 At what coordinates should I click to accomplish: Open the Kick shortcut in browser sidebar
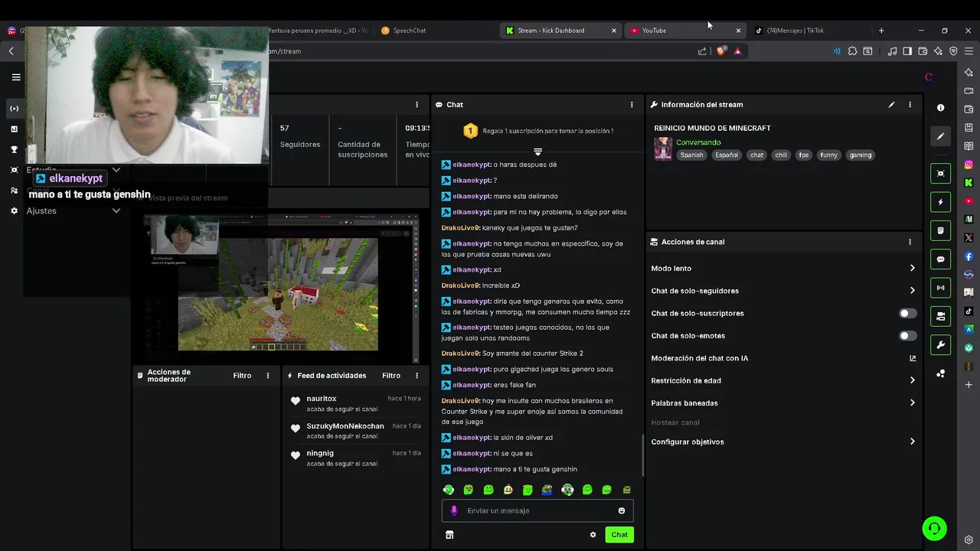pyautogui.click(x=969, y=183)
